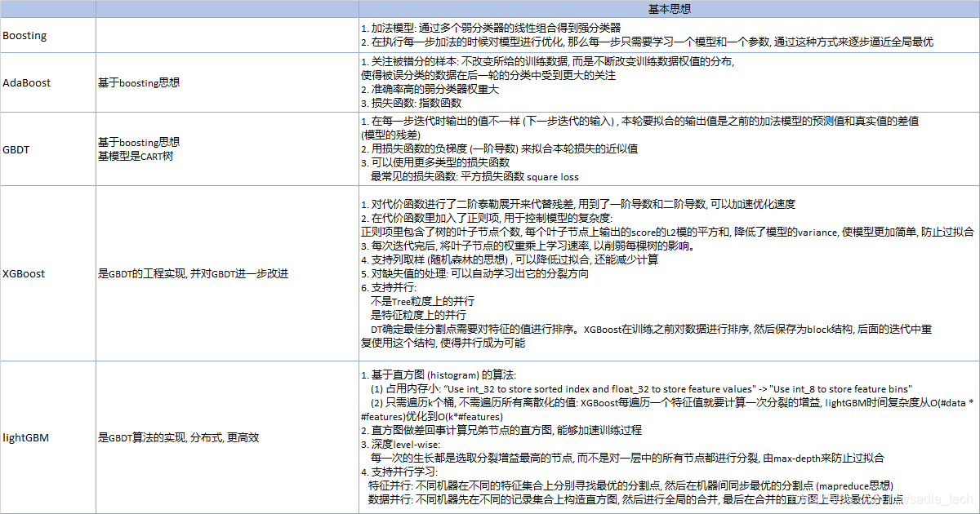The image size is (980, 514).
Task: Click the lightGBM line "4. 支持并行学习:"
Action: 399,472
